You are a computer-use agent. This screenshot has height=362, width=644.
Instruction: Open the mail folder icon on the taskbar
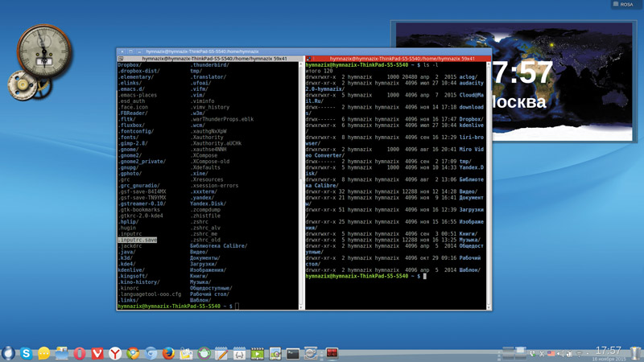[x=186, y=353]
